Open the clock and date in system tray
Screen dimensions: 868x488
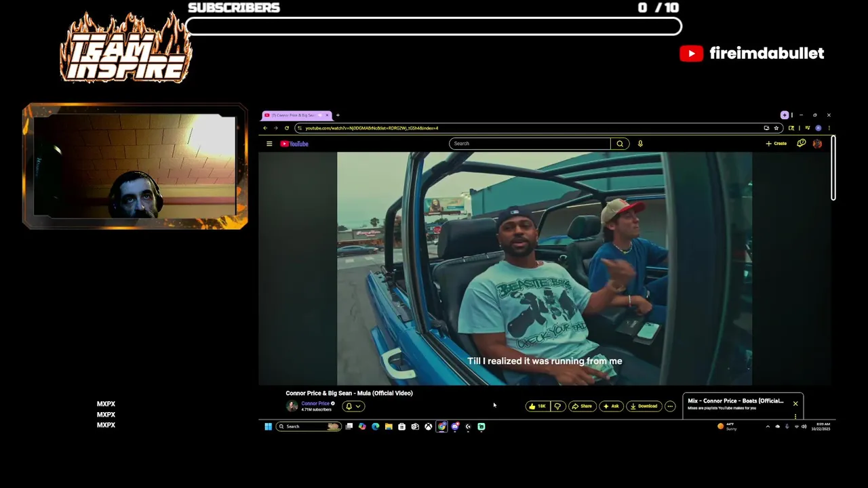pos(821,426)
